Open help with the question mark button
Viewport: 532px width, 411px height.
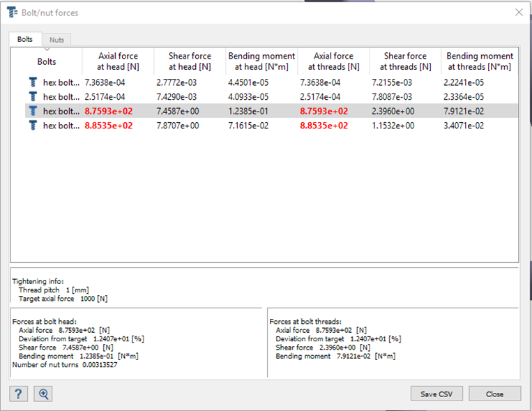click(x=19, y=394)
